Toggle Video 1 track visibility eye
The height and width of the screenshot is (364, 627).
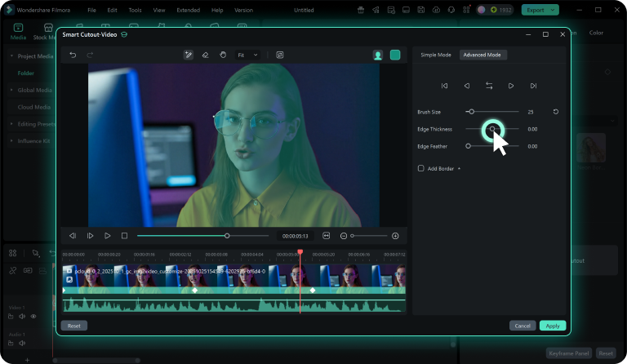tap(33, 316)
